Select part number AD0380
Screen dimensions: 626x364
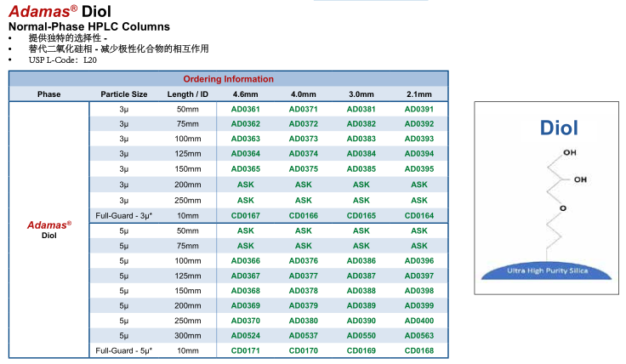click(303, 321)
